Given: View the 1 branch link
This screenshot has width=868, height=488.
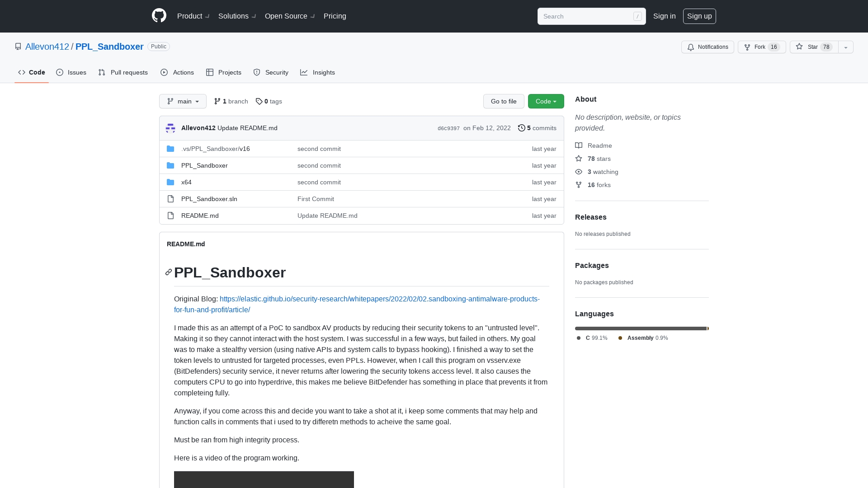Looking at the screenshot, I should click(x=231, y=101).
